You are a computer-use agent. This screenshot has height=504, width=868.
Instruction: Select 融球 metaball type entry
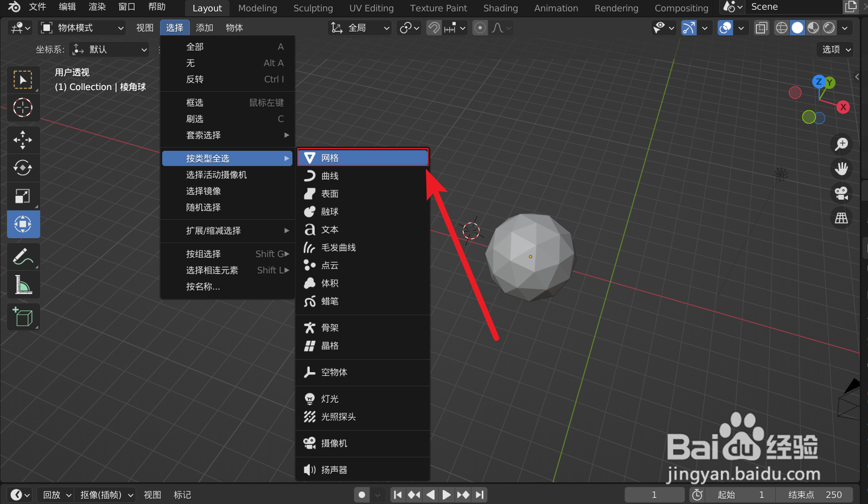tap(362, 212)
